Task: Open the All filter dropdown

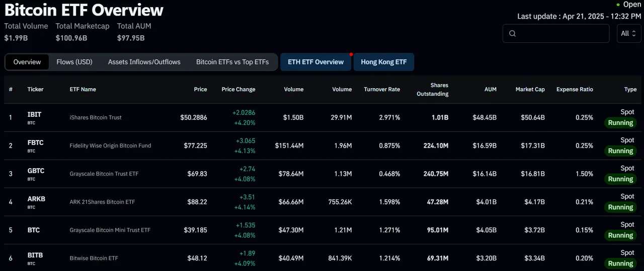Action: (x=629, y=33)
